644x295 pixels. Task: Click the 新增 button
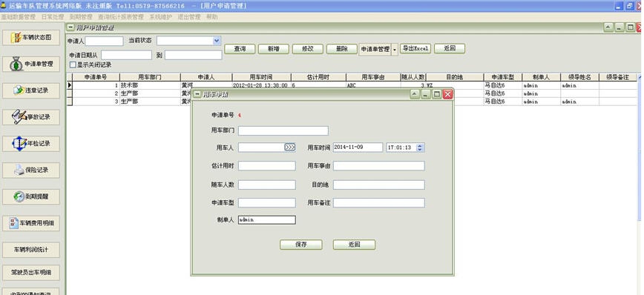pyautogui.click(x=274, y=49)
